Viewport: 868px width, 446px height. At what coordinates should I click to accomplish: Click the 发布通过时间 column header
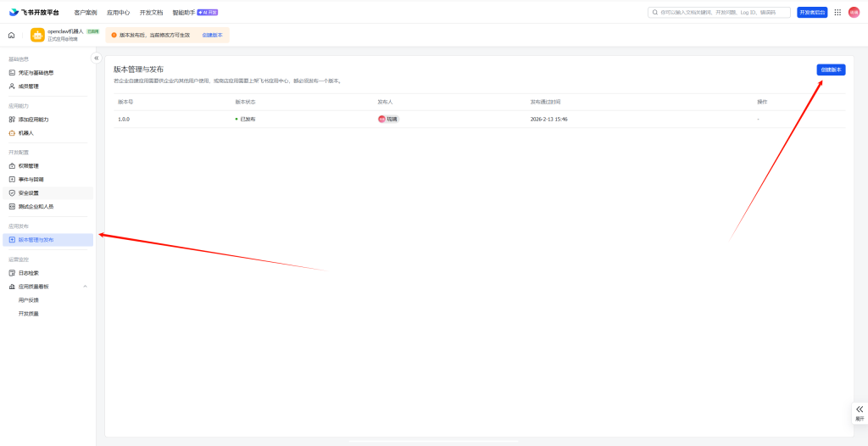545,102
